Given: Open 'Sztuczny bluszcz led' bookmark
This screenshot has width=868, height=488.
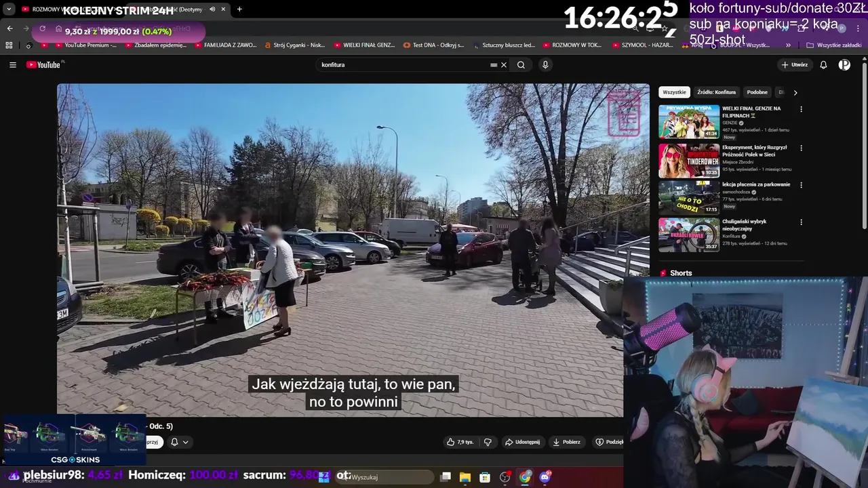Looking at the screenshot, I should (x=504, y=45).
